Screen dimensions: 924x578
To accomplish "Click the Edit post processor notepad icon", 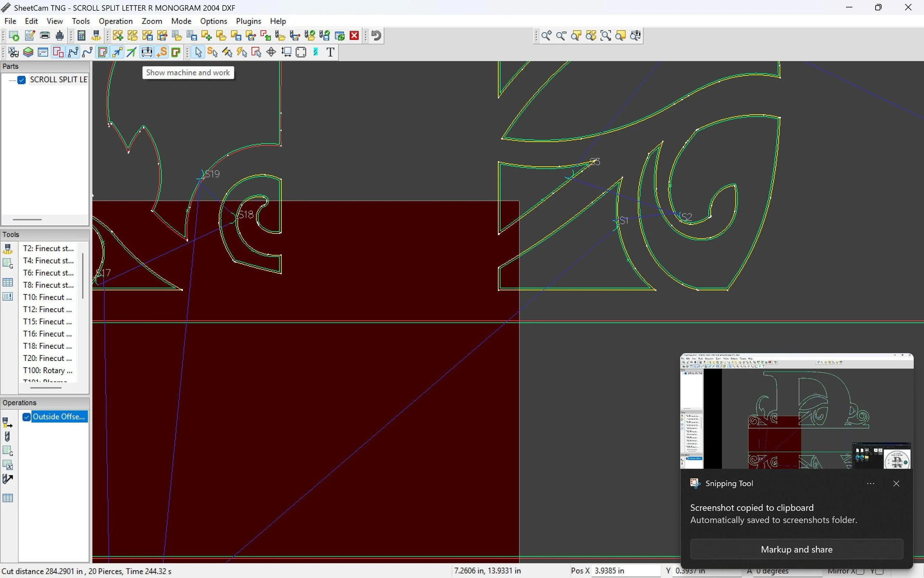I will coord(30,36).
